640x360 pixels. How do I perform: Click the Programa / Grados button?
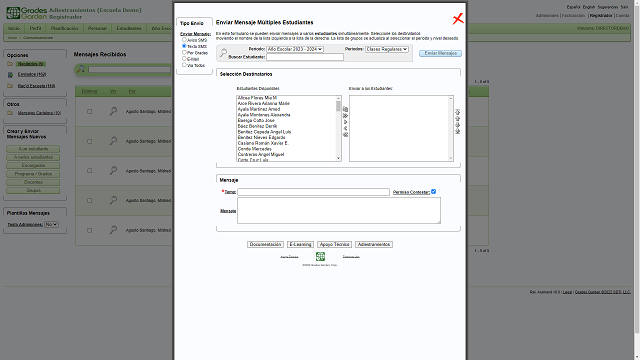(x=33, y=174)
